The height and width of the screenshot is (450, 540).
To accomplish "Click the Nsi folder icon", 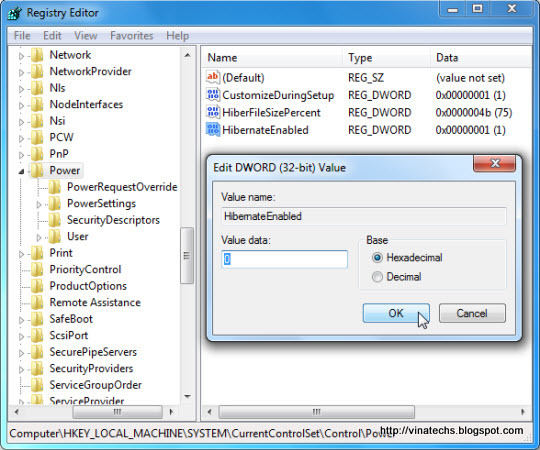I will pos(37,121).
